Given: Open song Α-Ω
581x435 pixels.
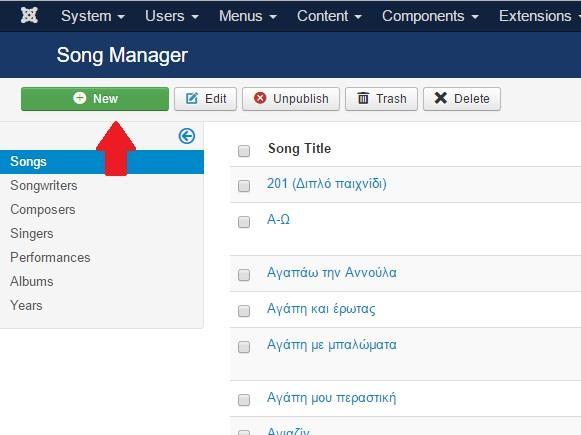Looking at the screenshot, I should 278,219.
